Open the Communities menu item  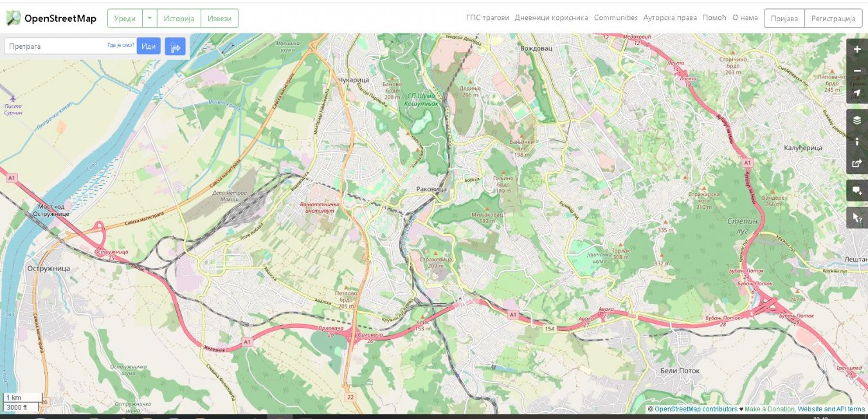(x=615, y=18)
